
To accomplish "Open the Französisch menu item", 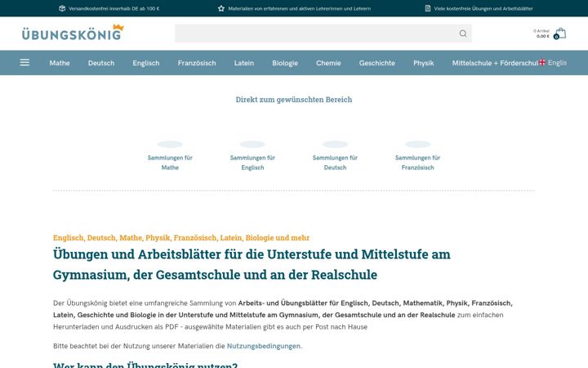I will (x=197, y=63).
